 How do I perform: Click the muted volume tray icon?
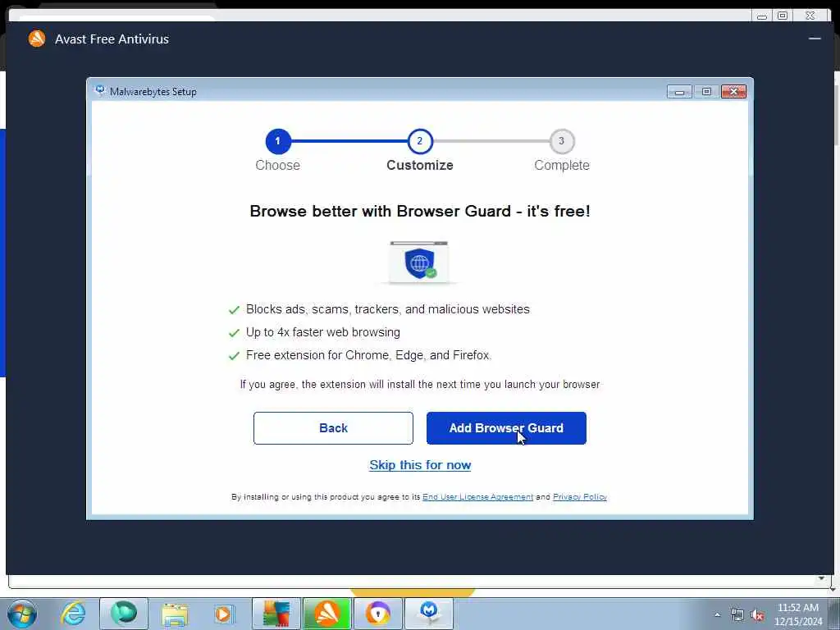point(757,615)
